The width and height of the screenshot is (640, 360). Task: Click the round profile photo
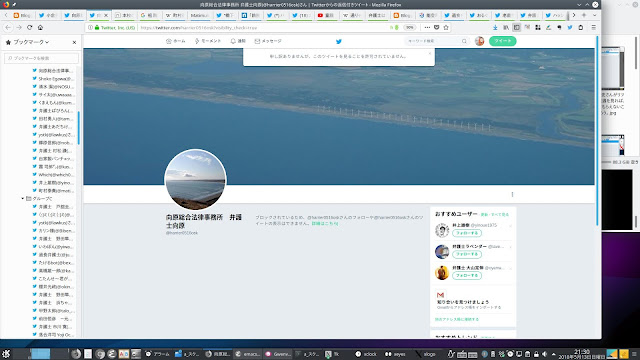[195, 180]
